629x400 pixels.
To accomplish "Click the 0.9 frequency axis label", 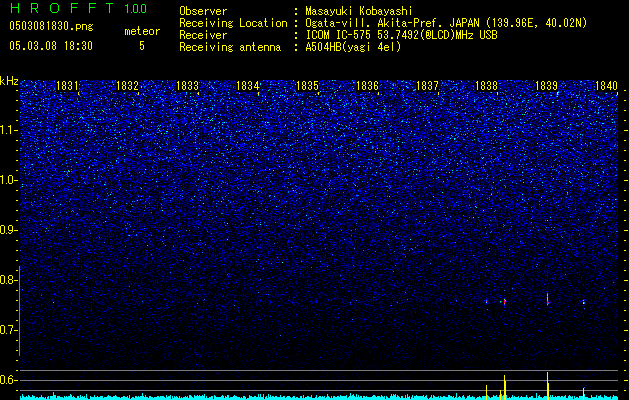I will click(x=8, y=230).
